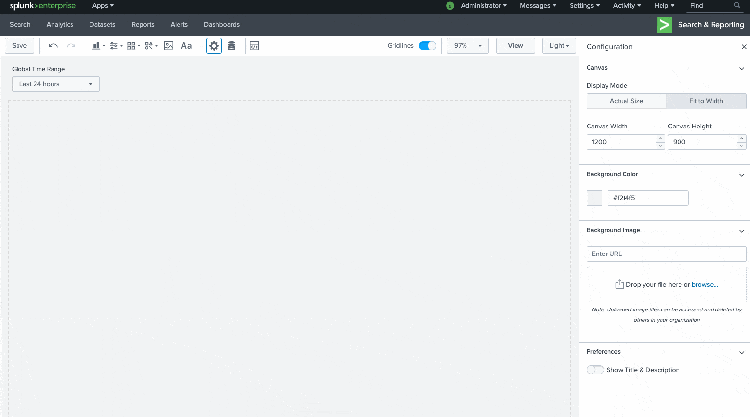Click the configuration gear icon
Image resolution: width=750 pixels, height=417 pixels.
(214, 46)
